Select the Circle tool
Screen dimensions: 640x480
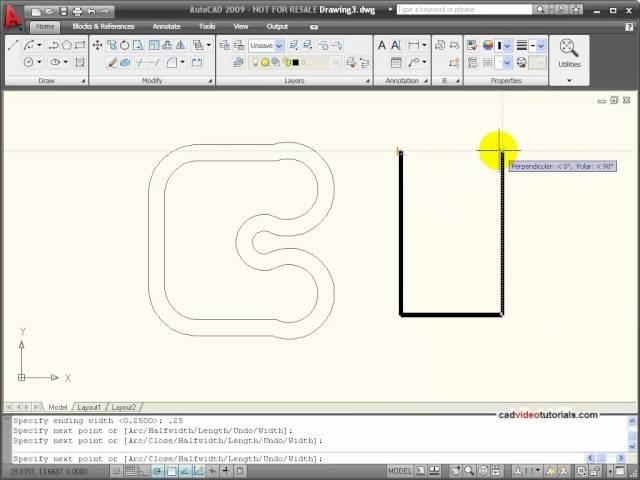(x=29, y=62)
